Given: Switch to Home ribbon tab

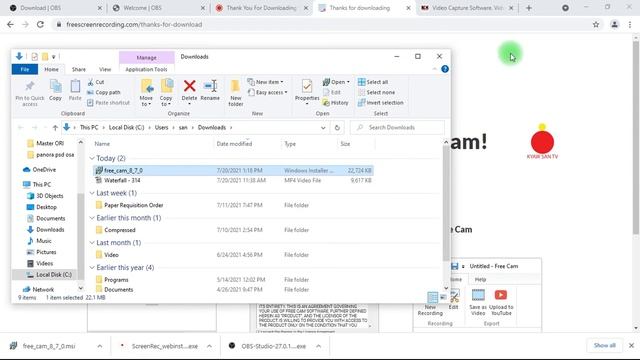Looking at the screenshot, I should (x=51, y=69).
